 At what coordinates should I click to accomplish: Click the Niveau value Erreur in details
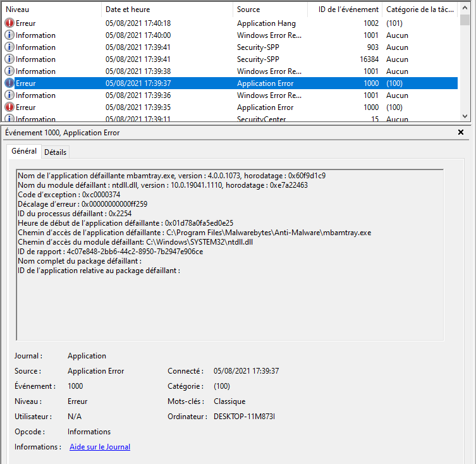point(77,401)
